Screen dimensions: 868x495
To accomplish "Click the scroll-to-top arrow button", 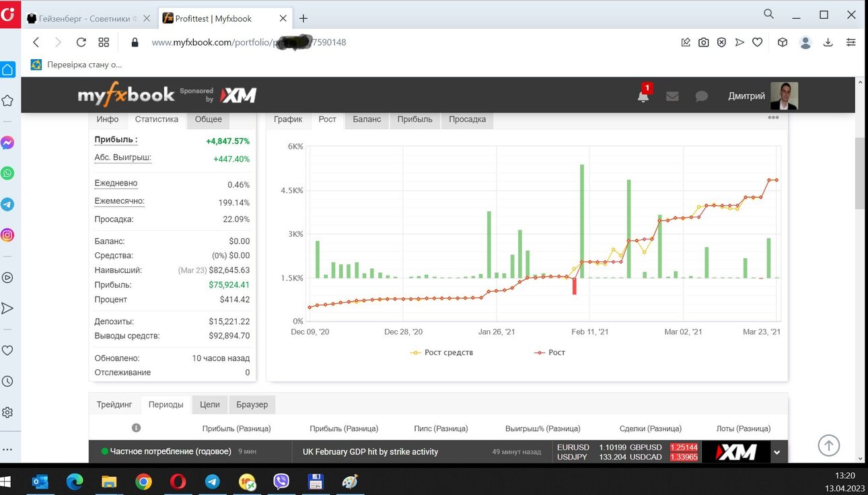I will pos(829,445).
